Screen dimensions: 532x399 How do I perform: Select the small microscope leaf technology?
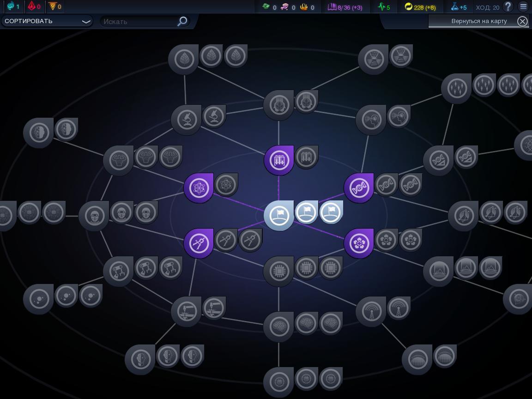tap(214, 116)
